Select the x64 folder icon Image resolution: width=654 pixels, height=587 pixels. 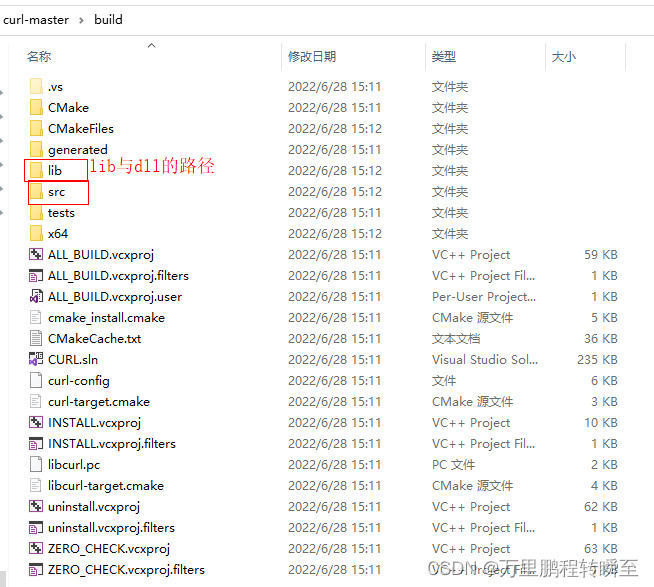[x=36, y=233]
